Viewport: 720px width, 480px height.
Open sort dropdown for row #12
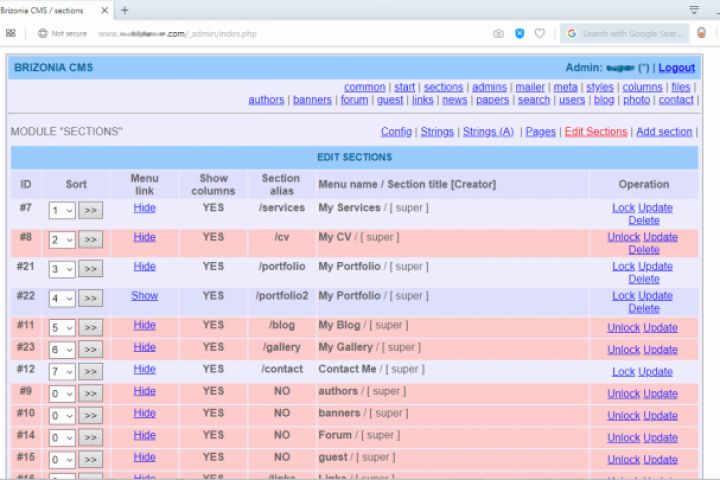pyautogui.click(x=62, y=372)
